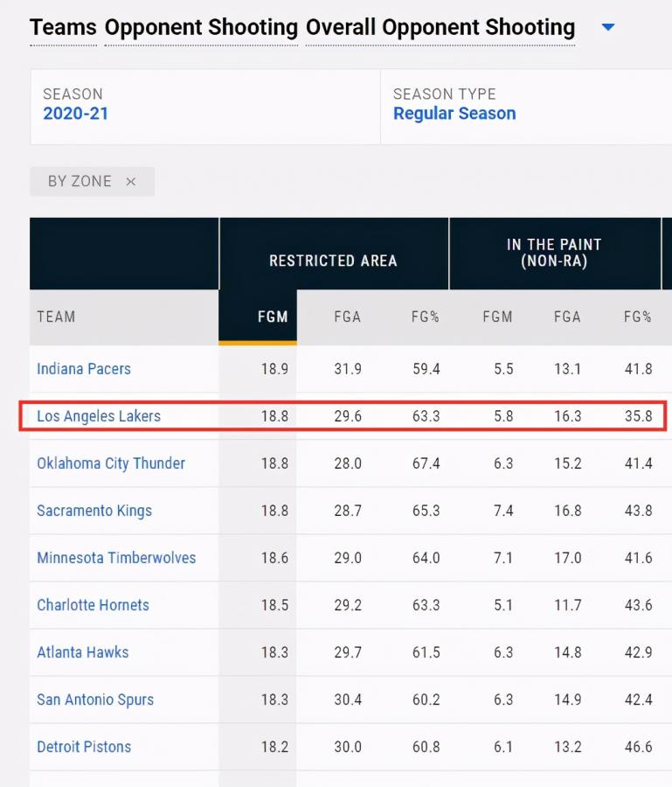Sort table by TEAM column header
This screenshot has width=672, height=787.
(56, 317)
